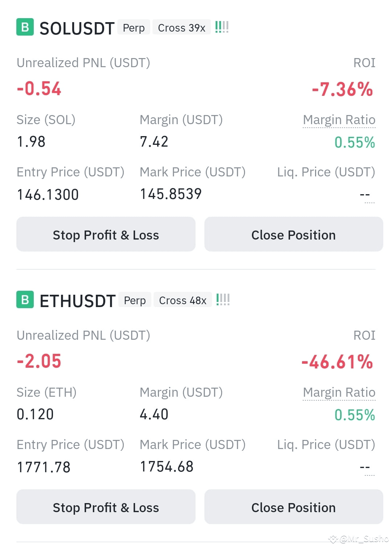Open Stop Profit & Loss for SOLUSDT

tap(106, 234)
